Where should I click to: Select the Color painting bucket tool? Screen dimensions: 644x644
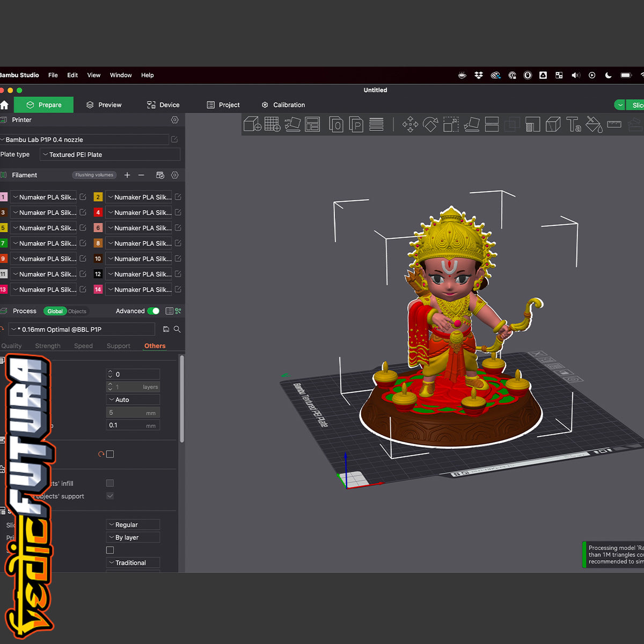[x=594, y=125]
